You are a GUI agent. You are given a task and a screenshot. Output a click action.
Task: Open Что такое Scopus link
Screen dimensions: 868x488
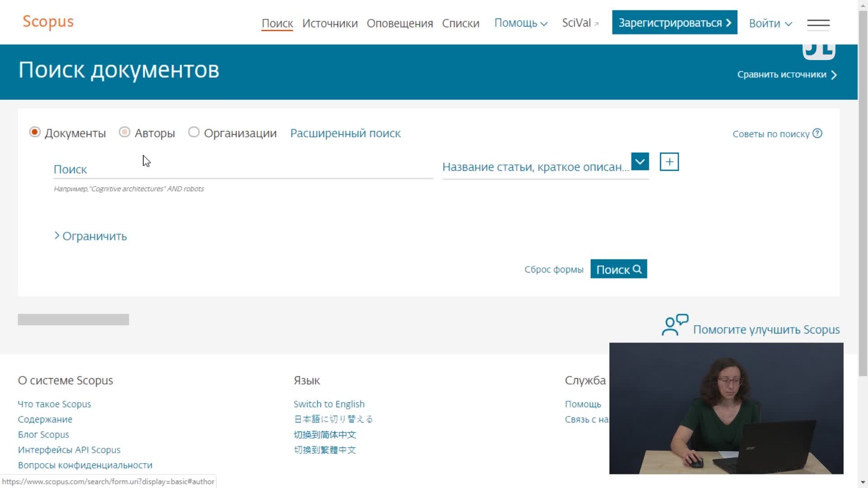pos(54,404)
